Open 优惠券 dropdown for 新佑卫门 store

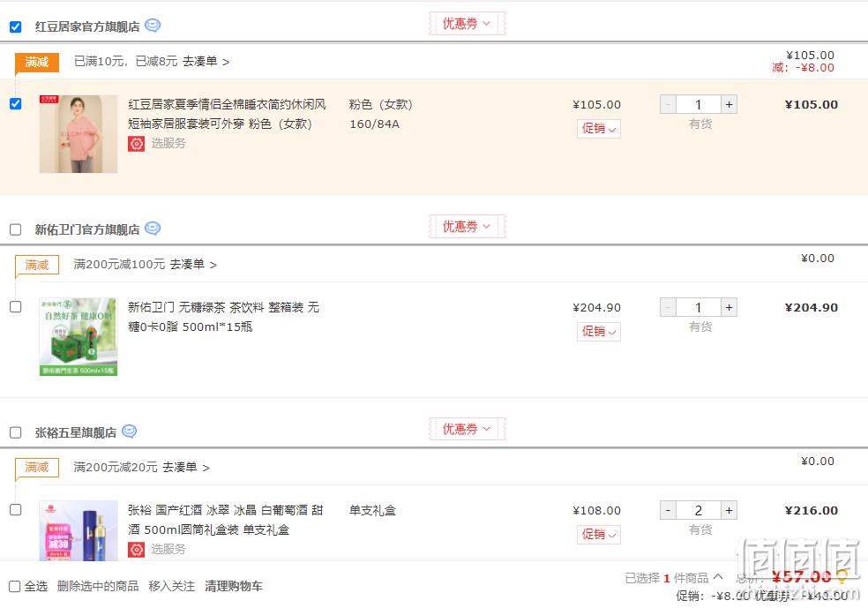tap(468, 226)
